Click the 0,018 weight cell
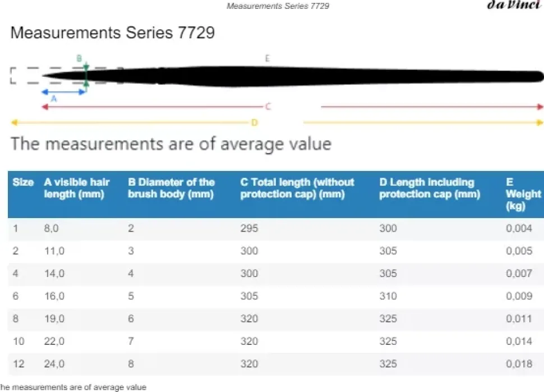 (519, 363)
